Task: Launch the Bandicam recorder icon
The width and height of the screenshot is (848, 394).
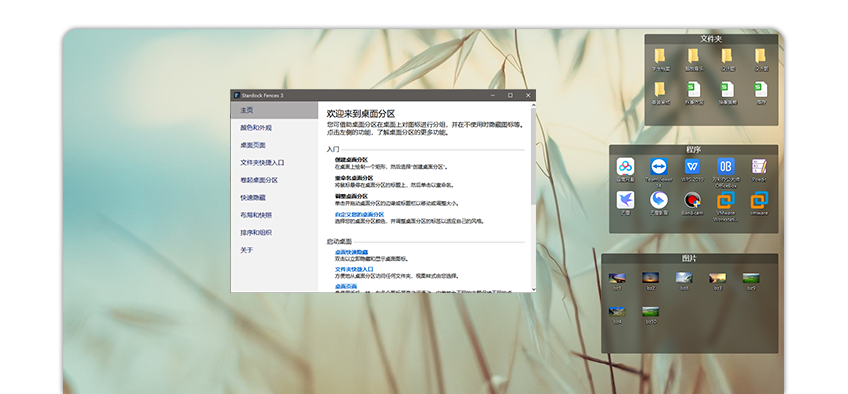Action: [x=692, y=200]
